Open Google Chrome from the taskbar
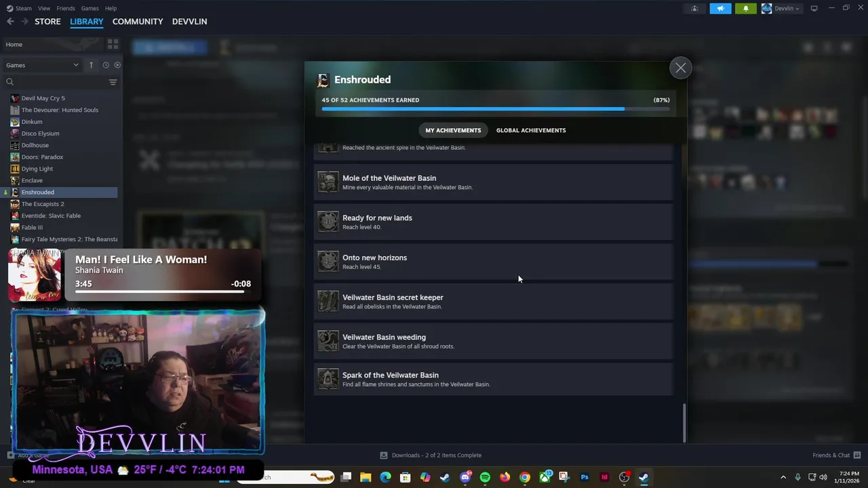868x488 pixels. (525, 477)
